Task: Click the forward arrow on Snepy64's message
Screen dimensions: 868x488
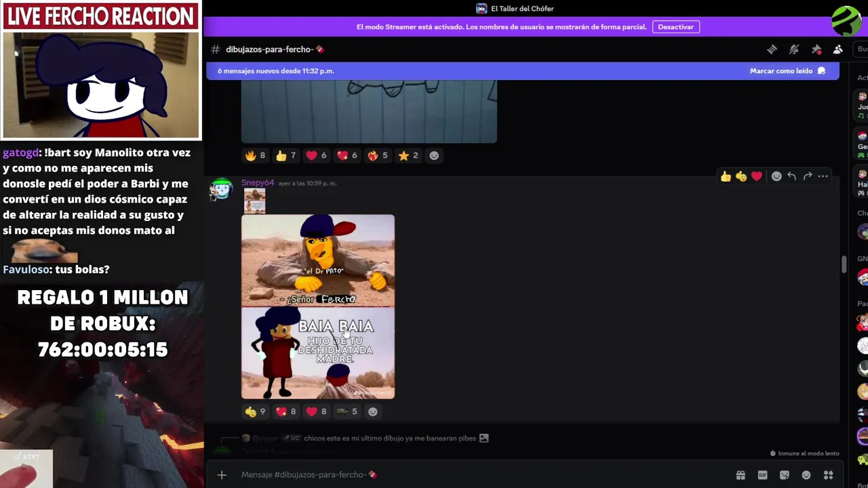Action: click(x=808, y=176)
